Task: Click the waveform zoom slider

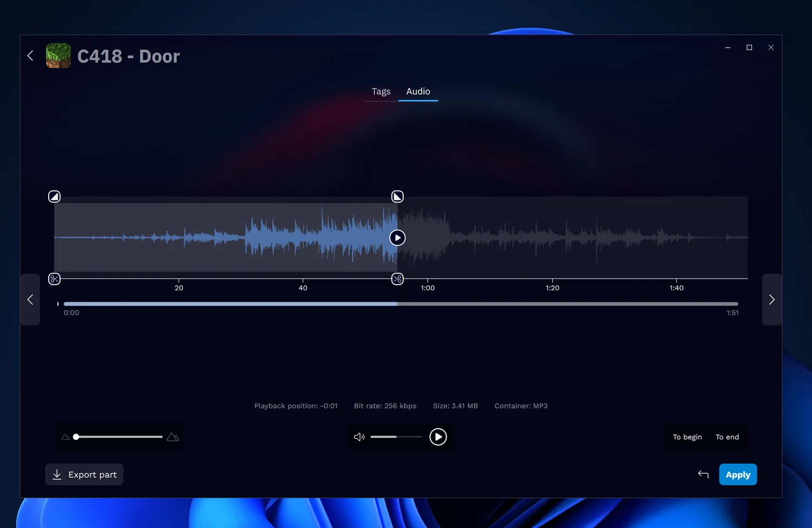Action: pos(119,436)
